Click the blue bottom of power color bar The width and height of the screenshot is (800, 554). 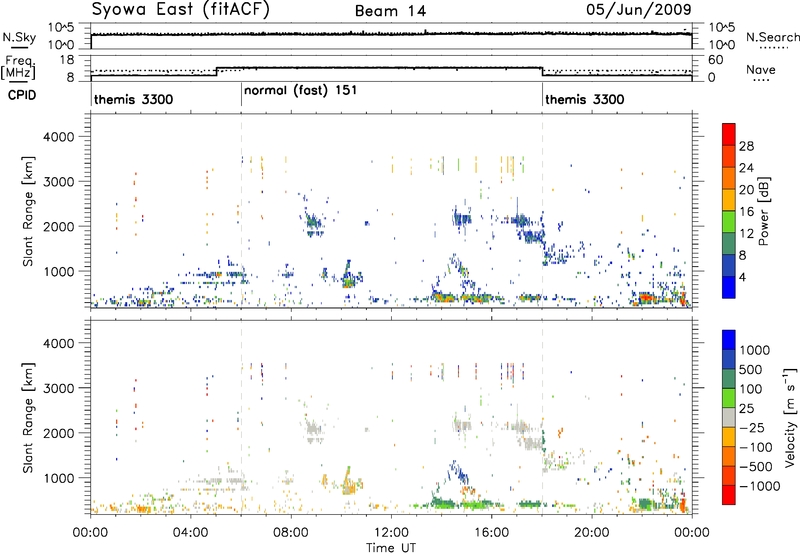[729, 287]
